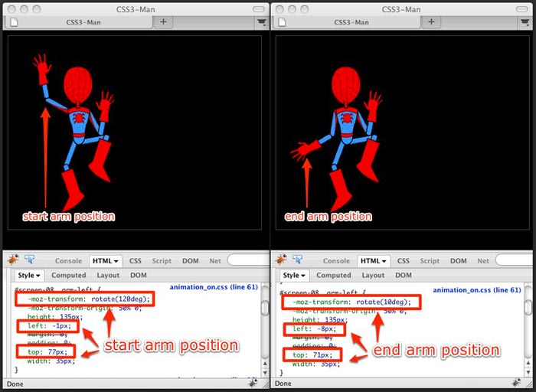
Task: Click toolbar toggle pill in left window title bar
Action: (259, 9)
